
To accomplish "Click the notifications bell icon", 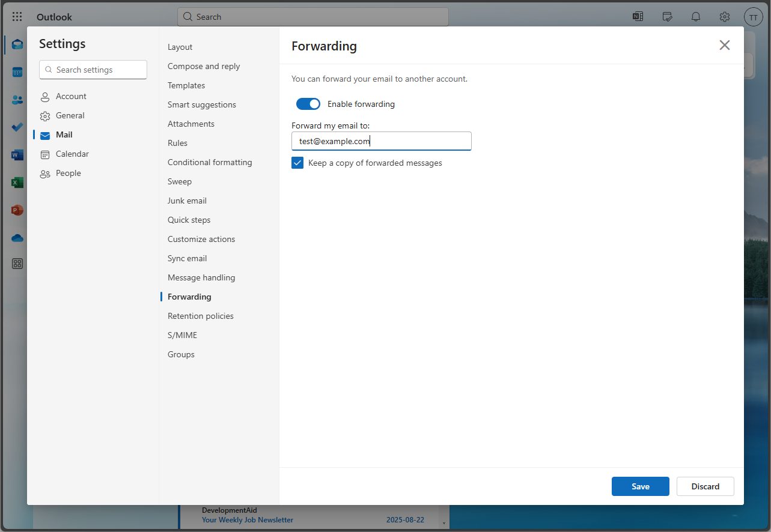I will (696, 17).
